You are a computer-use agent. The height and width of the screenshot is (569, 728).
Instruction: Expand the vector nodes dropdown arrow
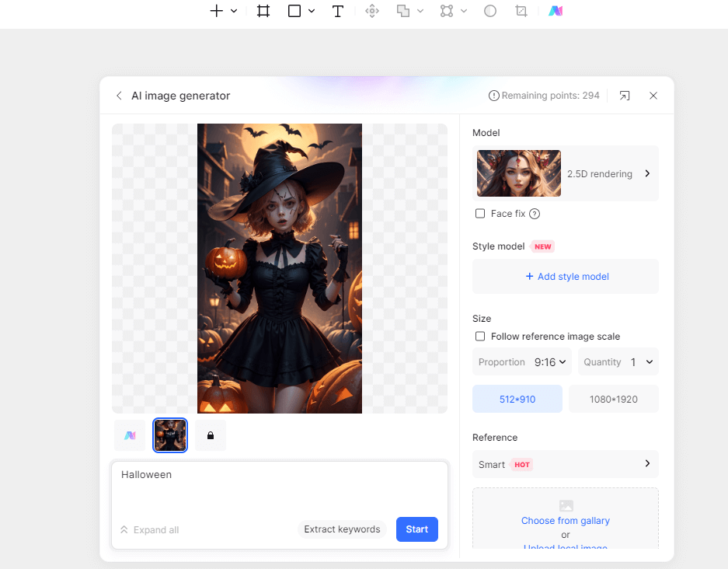coord(464,11)
